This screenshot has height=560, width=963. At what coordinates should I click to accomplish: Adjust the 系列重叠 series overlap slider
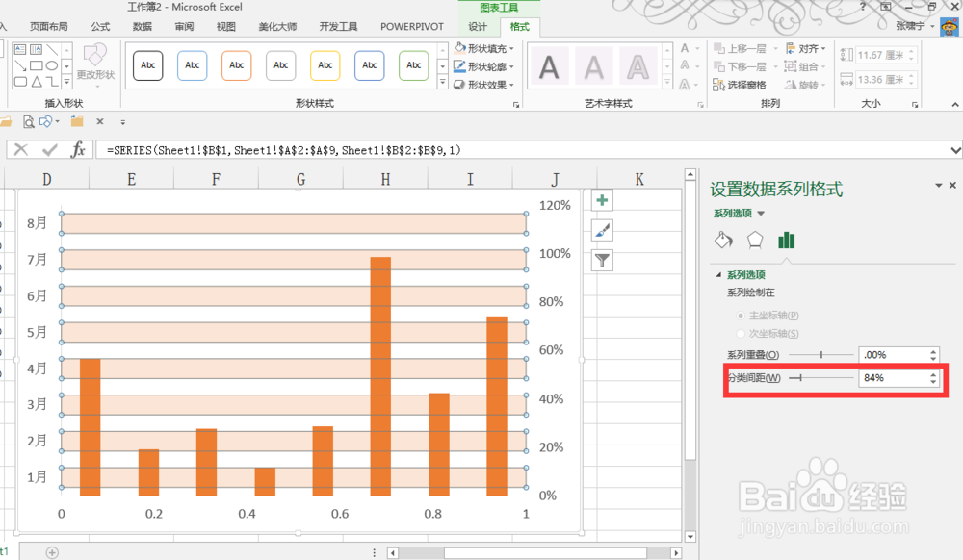[x=821, y=354]
